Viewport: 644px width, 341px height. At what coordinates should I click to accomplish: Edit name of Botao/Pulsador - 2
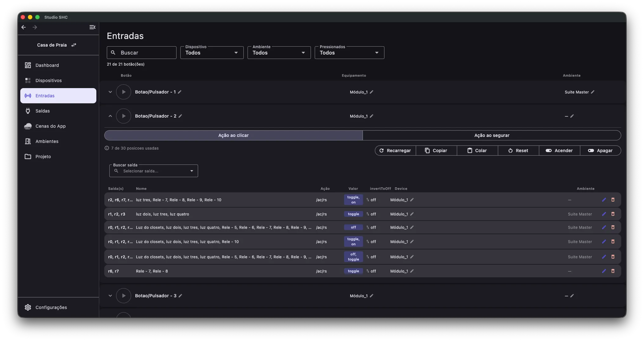coord(180,116)
